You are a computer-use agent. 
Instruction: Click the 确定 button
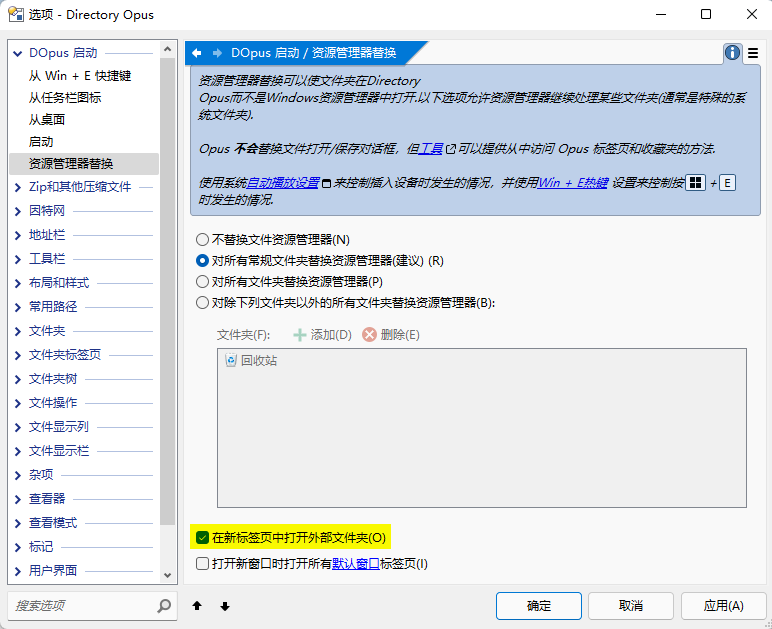[539, 606]
